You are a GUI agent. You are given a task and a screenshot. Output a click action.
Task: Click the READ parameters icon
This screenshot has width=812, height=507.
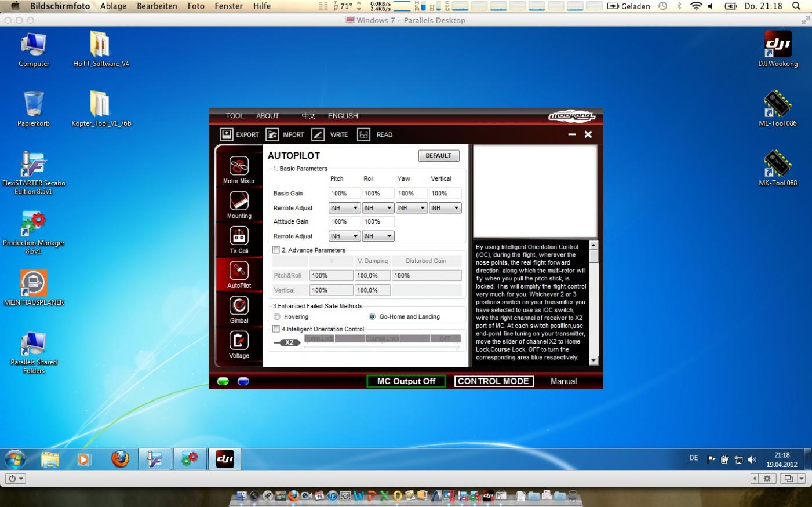point(363,134)
